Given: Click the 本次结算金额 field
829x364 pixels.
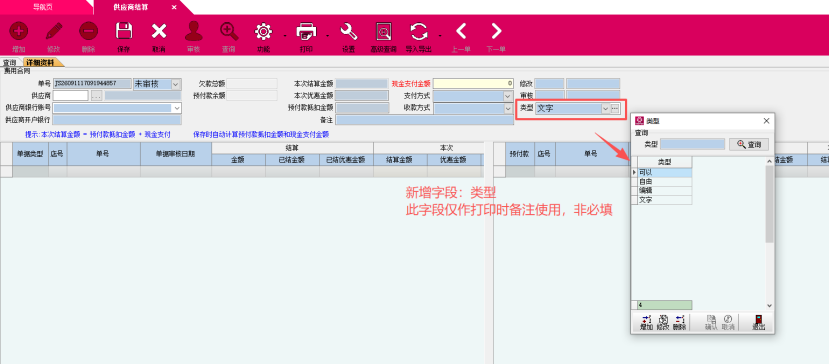Looking at the screenshot, I should (362, 84).
